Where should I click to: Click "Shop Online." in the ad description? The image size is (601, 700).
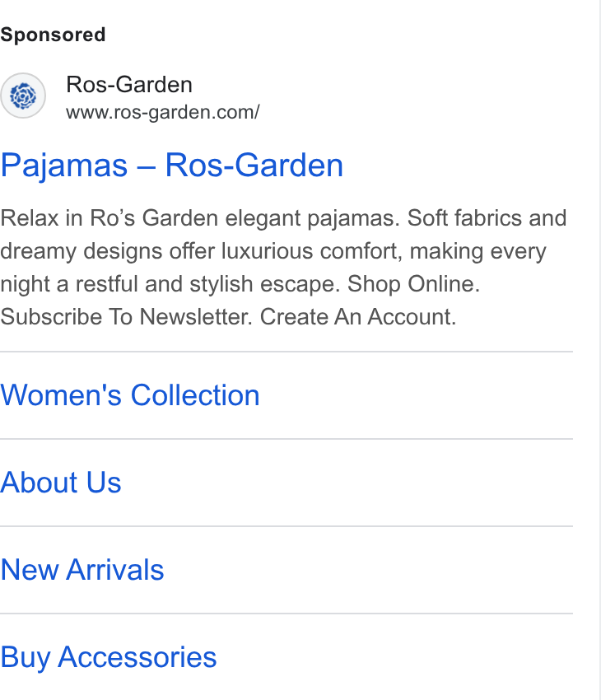click(x=413, y=284)
